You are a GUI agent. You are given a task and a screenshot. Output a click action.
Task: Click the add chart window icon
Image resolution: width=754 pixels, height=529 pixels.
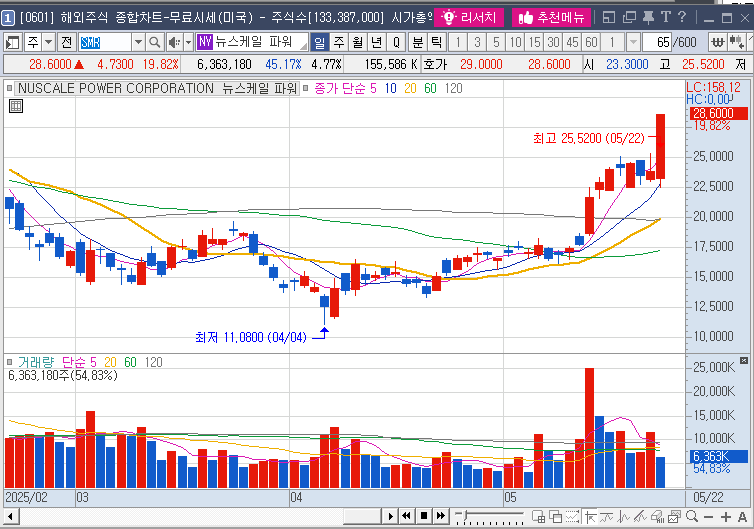[x=539, y=517]
